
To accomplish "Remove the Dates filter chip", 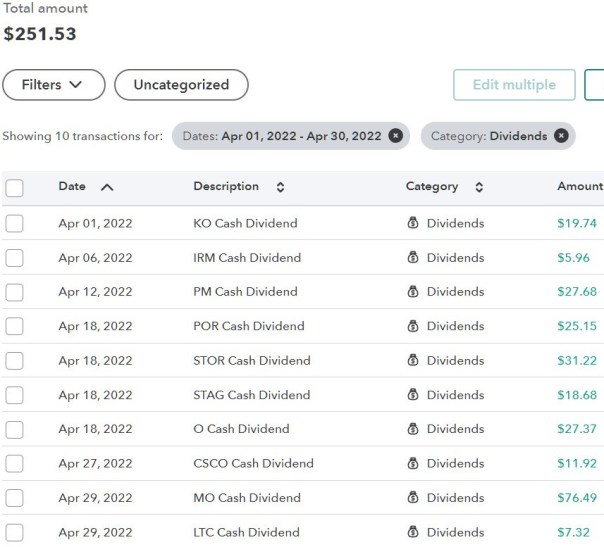I will [396, 136].
